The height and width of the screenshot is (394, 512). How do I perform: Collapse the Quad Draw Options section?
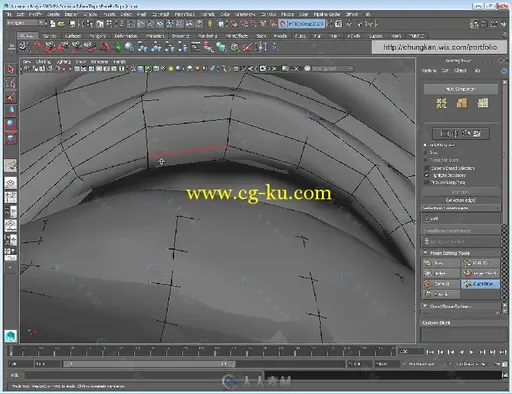425,306
